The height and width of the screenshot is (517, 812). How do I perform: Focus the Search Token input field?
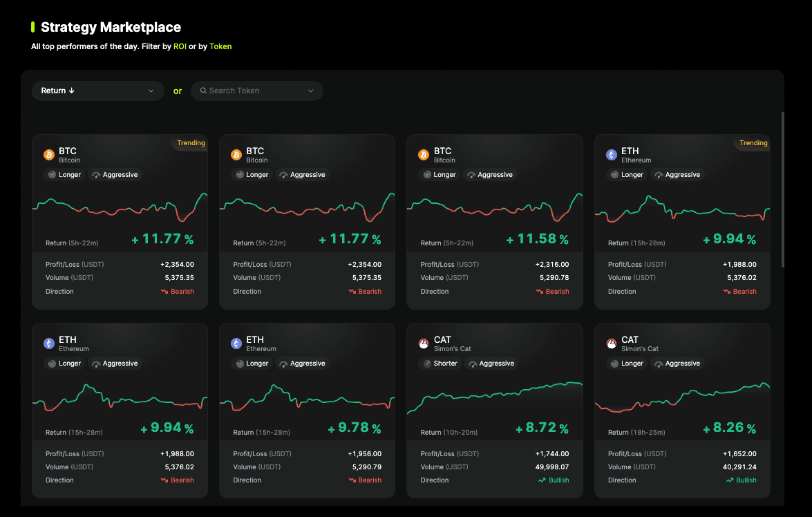257,91
